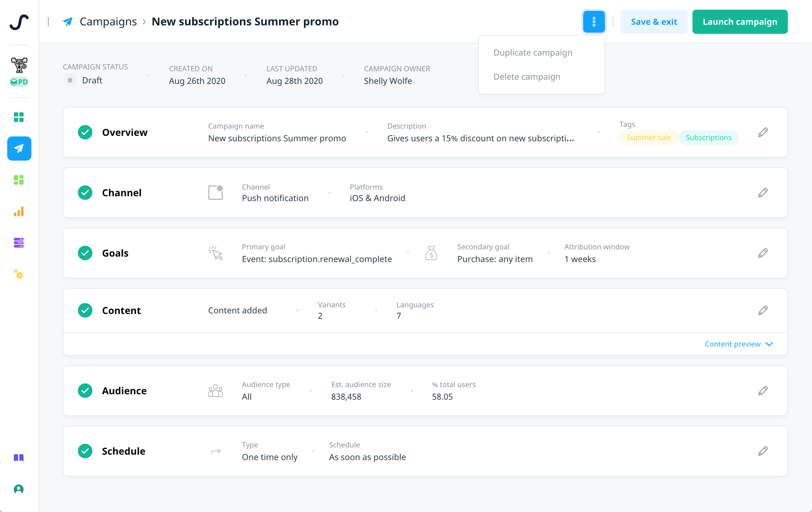The height and width of the screenshot is (512, 812).
Task: Click the estimated audience size 838,458
Action: (346, 397)
